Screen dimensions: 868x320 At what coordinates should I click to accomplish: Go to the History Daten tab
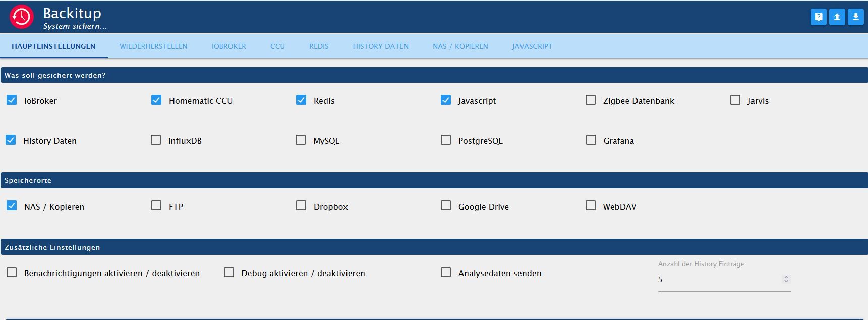coord(380,46)
